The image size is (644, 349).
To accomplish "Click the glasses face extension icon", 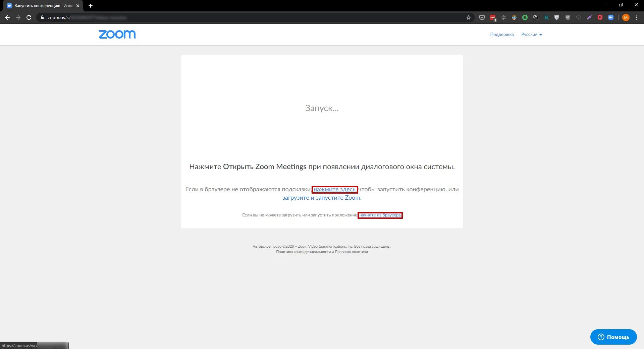I will pos(514,17).
